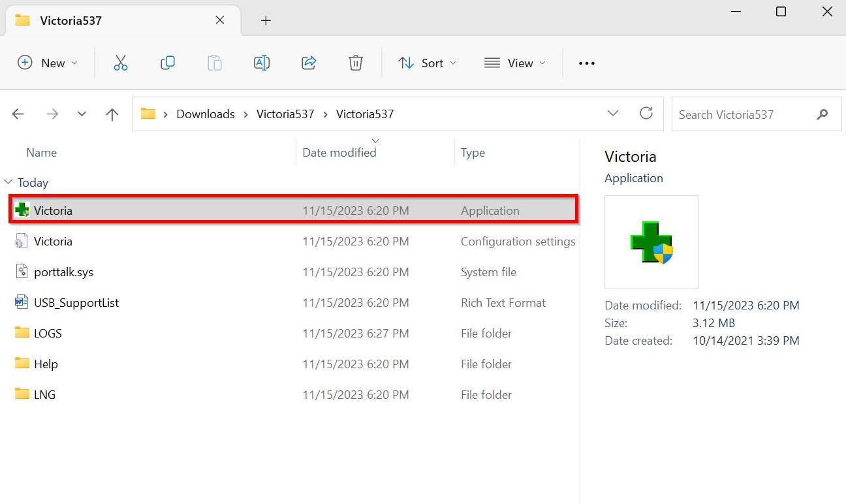
Task: Click the Share icon in toolbar
Action: pos(309,63)
